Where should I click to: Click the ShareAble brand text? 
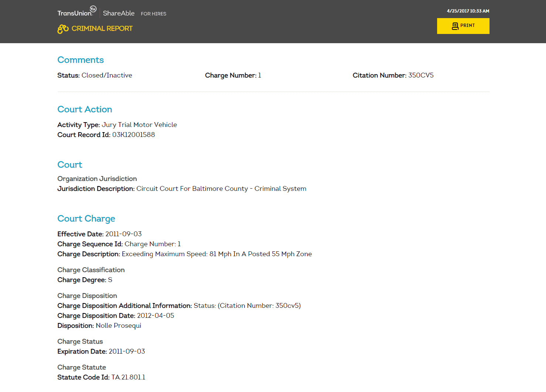(x=119, y=13)
